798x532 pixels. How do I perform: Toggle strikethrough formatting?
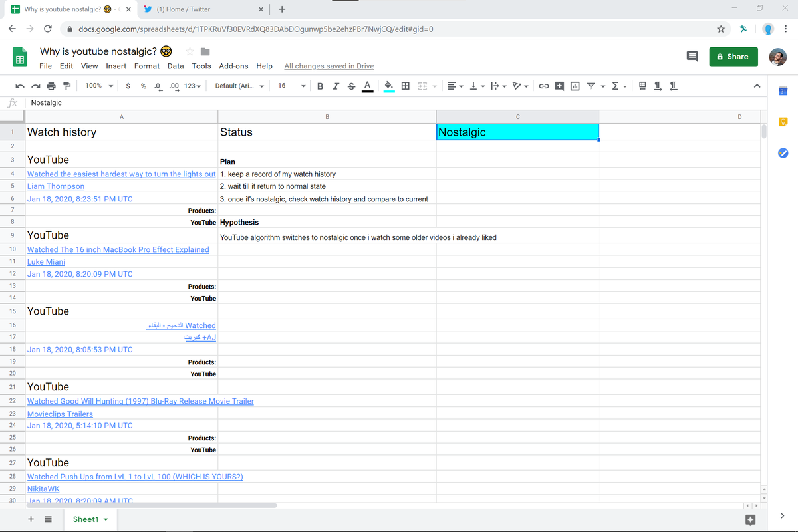351,86
